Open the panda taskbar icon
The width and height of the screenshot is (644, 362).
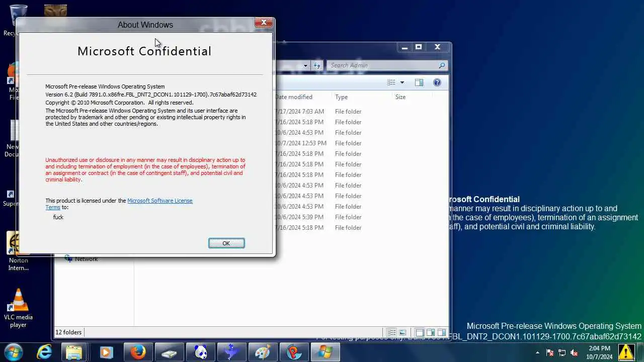click(x=200, y=352)
